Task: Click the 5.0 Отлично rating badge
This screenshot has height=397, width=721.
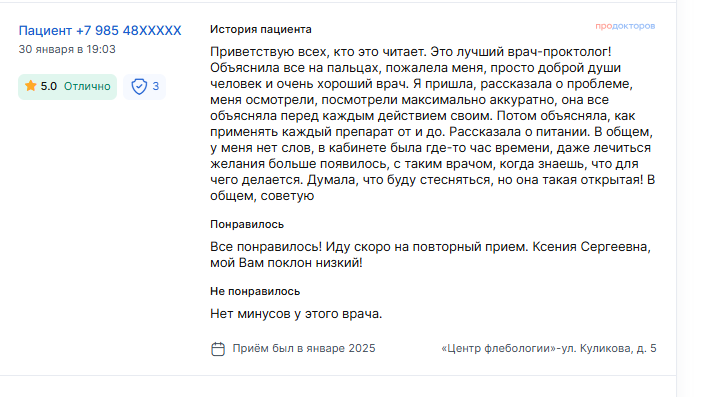Action: pyautogui.click(x=68, y=86)
